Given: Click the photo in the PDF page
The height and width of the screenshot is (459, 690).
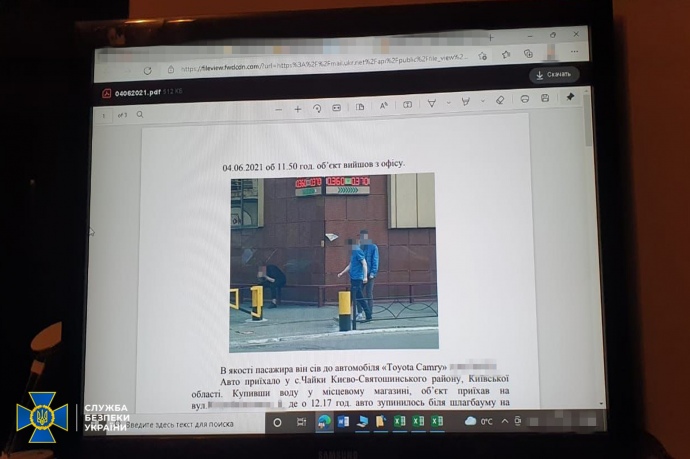Looking at the screenshot, I should pos(332,262).
